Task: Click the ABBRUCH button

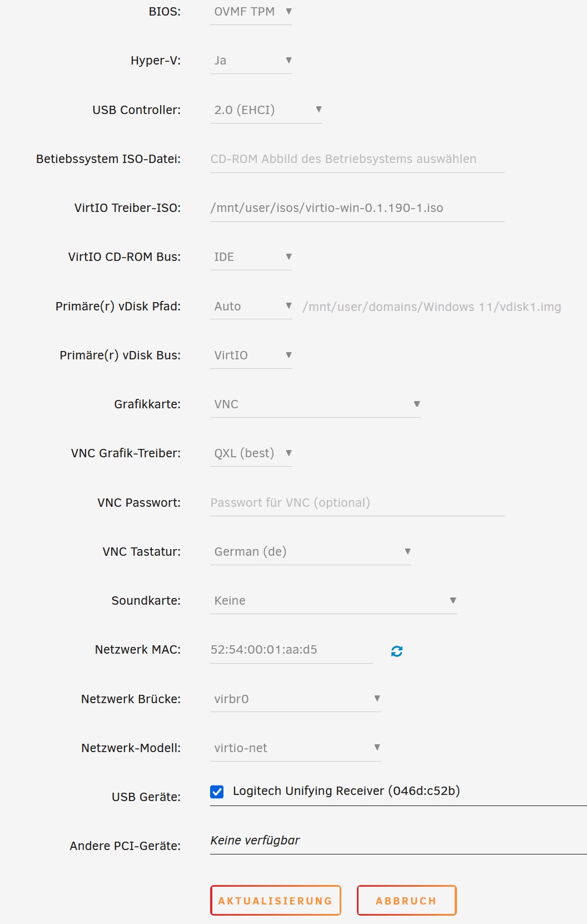Action: coord(407,900)
